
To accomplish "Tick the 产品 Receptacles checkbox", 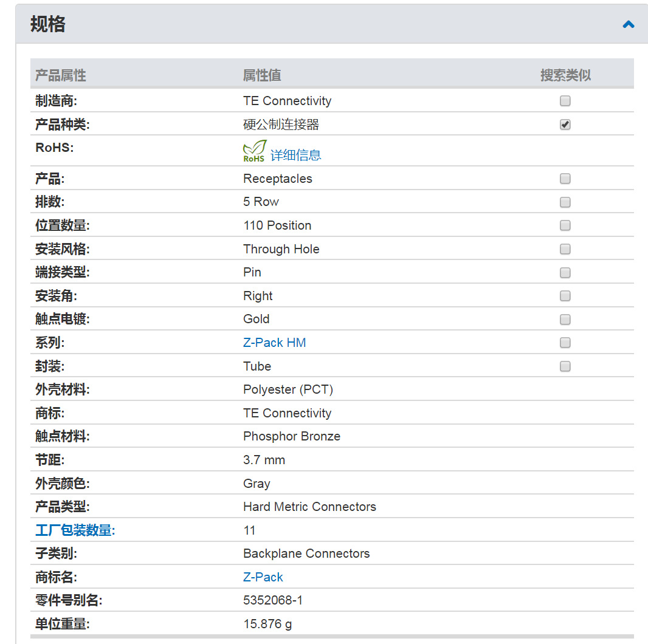I will (x=565, y=179).
